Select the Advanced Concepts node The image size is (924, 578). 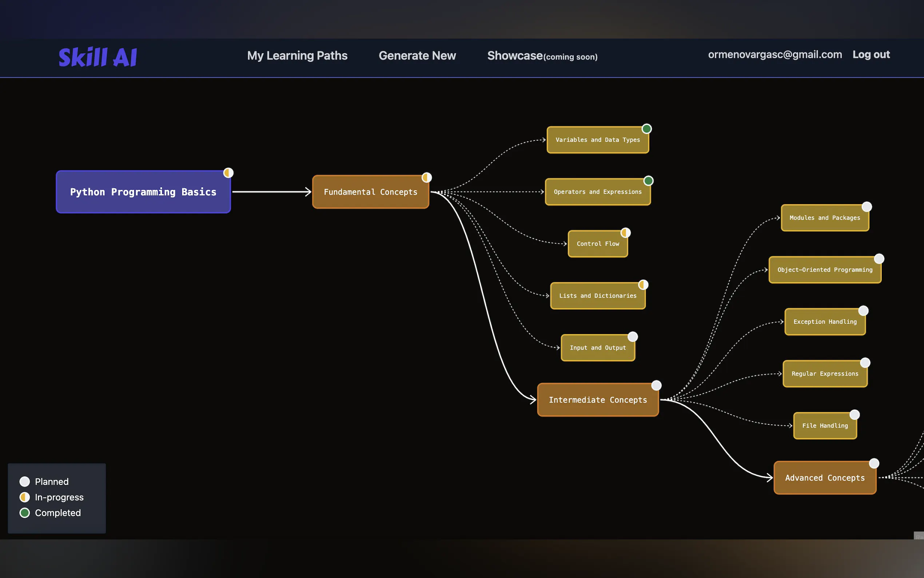point(825,478)
